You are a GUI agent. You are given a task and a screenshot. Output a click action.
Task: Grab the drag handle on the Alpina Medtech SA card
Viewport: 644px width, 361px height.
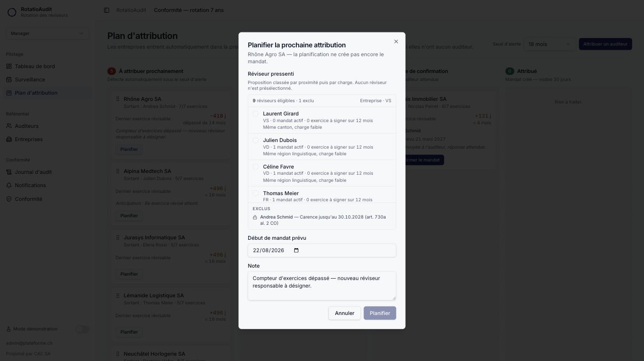pos(118,171)
